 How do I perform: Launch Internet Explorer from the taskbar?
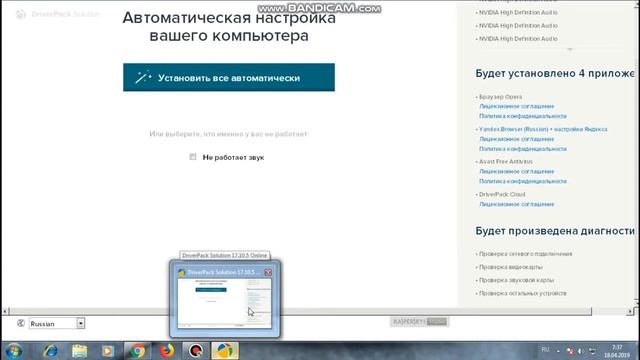[x=51, y=351]
